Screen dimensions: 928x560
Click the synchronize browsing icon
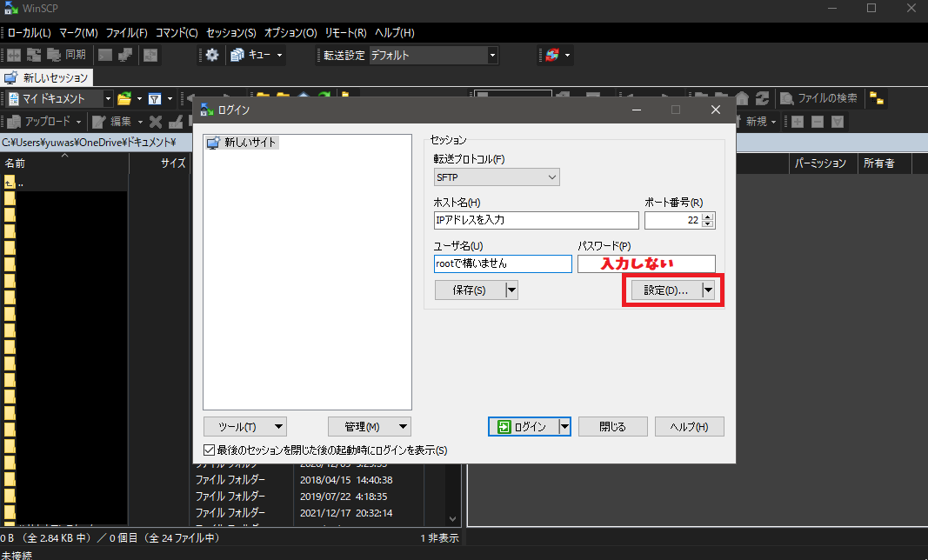150,55
